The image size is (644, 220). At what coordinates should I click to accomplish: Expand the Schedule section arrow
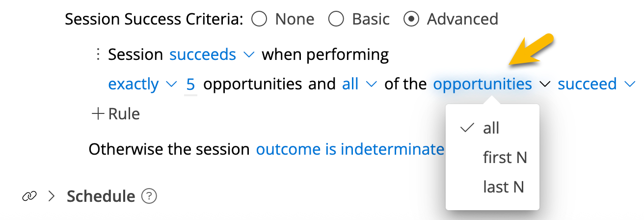tap(52, 196)
